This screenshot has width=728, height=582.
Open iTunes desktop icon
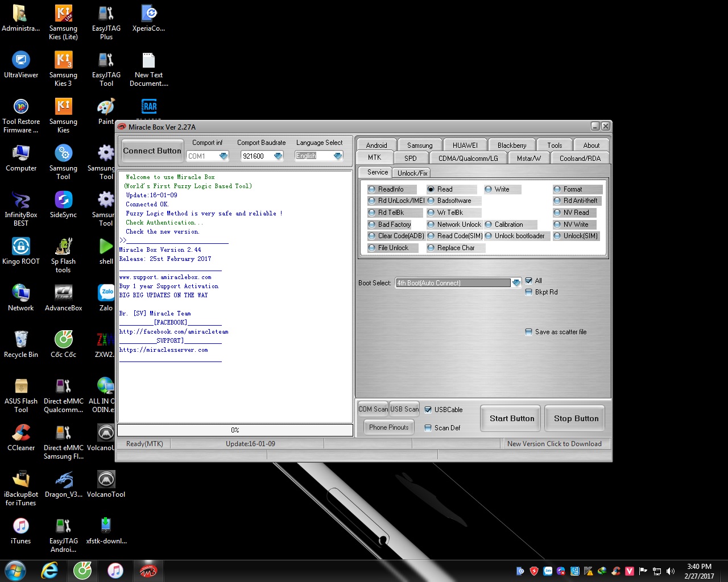[21, 530]
